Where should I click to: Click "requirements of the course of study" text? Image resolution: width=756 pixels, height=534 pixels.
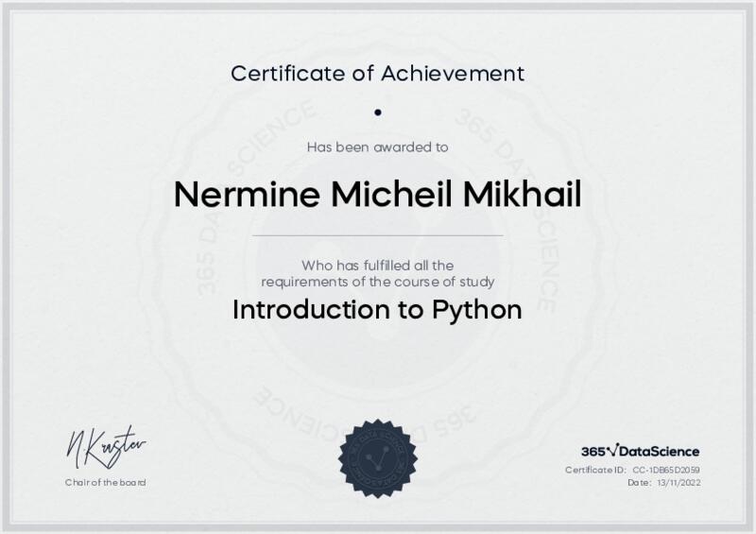377,281
